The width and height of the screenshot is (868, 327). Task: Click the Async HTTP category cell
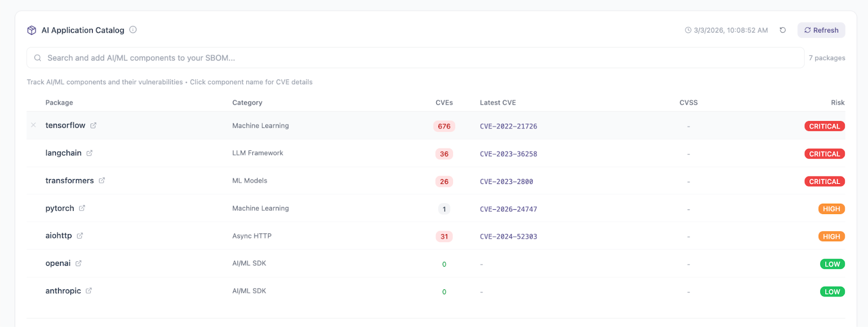click(252, 236)
